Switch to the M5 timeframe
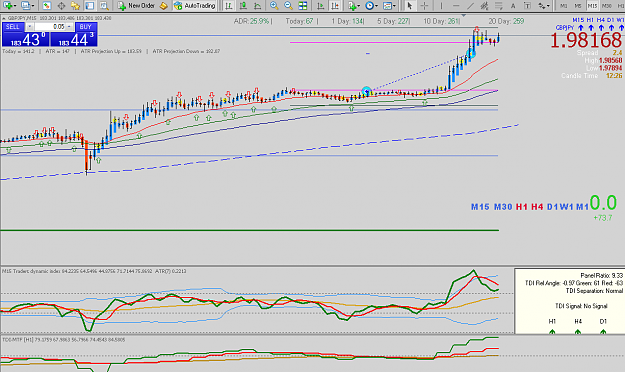625x372 pixels. pyautogui.click(x=578, y=6)
